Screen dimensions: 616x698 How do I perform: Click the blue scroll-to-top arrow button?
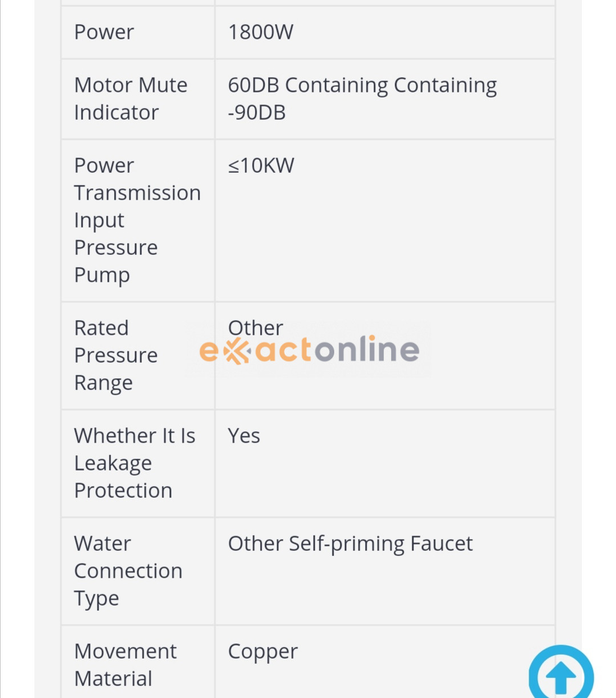point(561,675)
